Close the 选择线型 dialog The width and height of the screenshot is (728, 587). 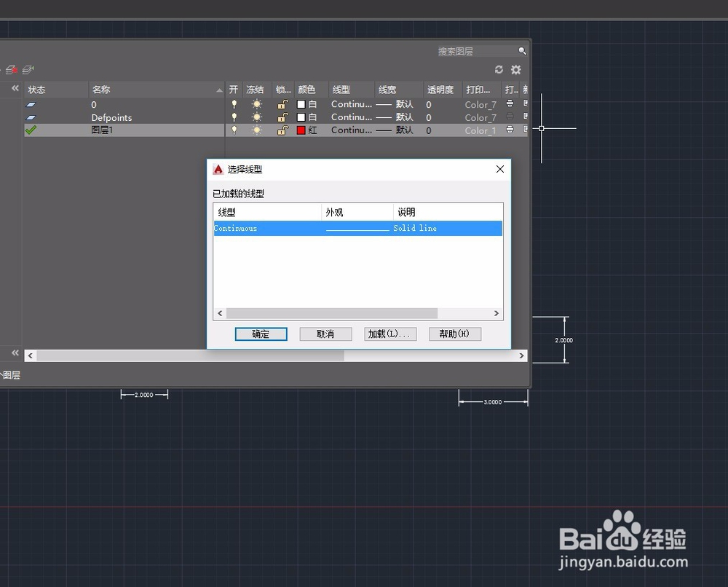coord(500,169)
